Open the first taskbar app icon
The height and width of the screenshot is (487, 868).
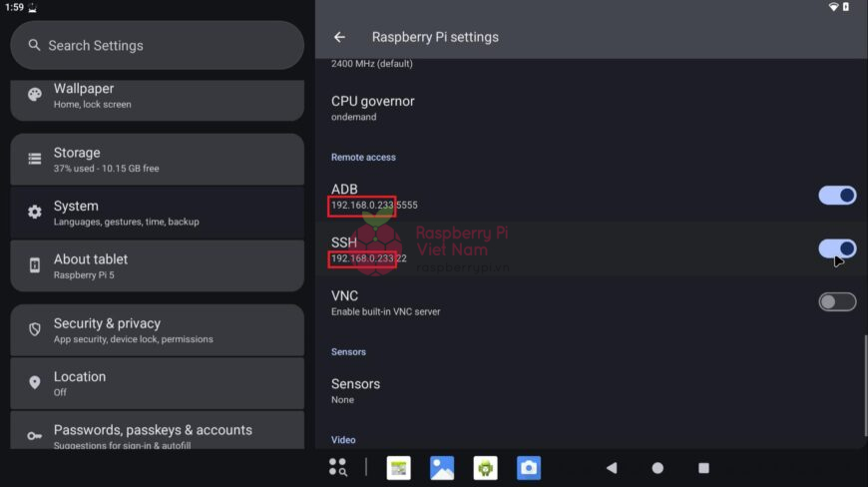399,467
